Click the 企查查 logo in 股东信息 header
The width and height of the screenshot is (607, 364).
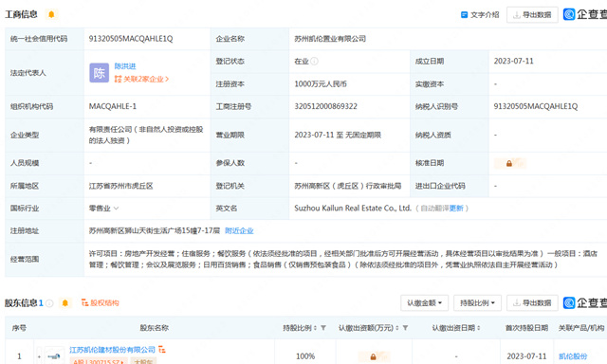coord(585,303)
